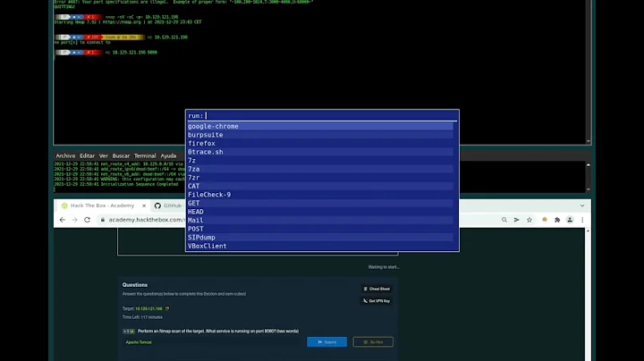The height and width of the screenshot is (361, 644).
Task: Go back in Chrome browser
Action: pyautogui.click(x=63, y=220)
